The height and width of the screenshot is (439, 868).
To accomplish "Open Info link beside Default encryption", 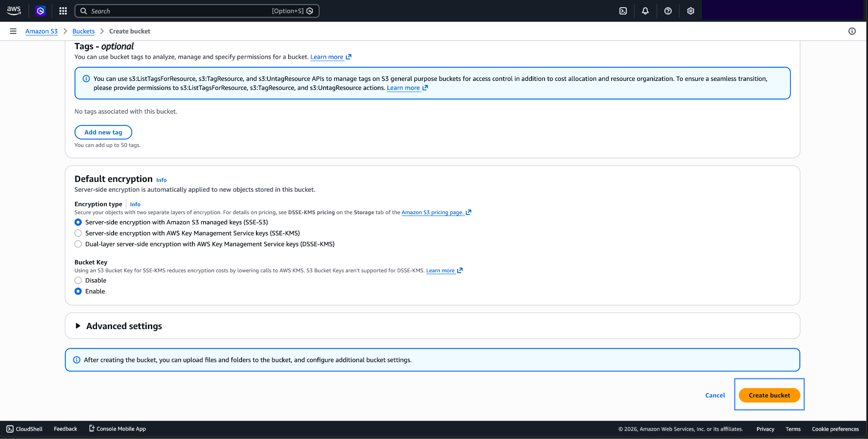I will 161,180.
